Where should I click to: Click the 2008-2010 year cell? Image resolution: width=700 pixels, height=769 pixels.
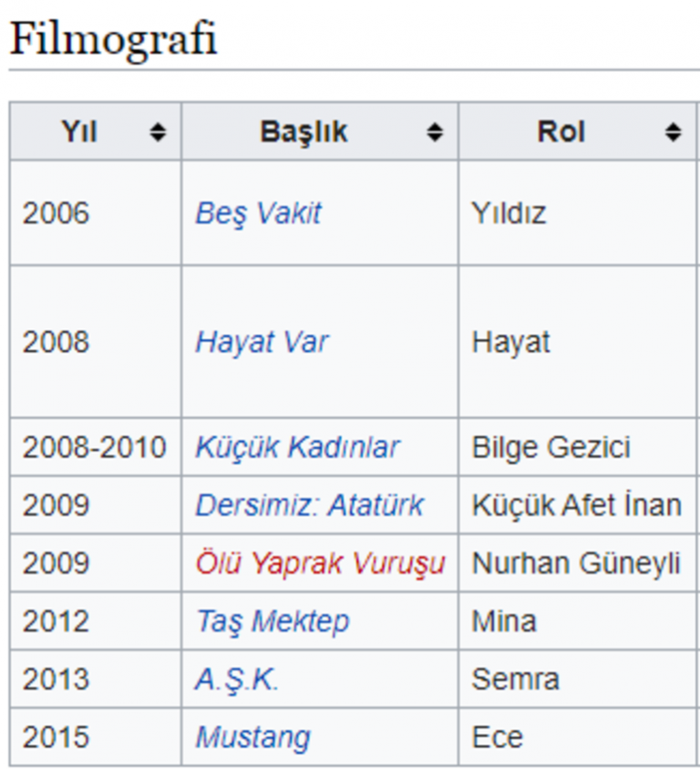coord(95,447)
